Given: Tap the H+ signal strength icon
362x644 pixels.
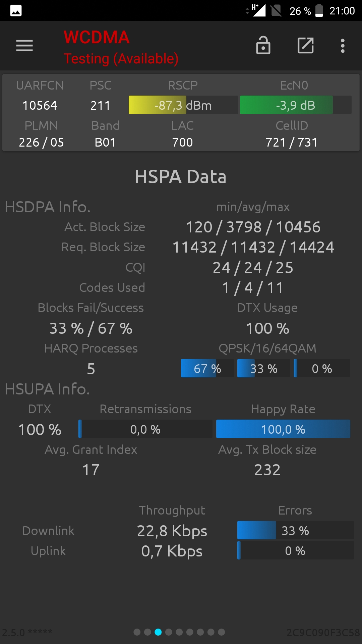Looking at the screenshot, I should point(257,10).
